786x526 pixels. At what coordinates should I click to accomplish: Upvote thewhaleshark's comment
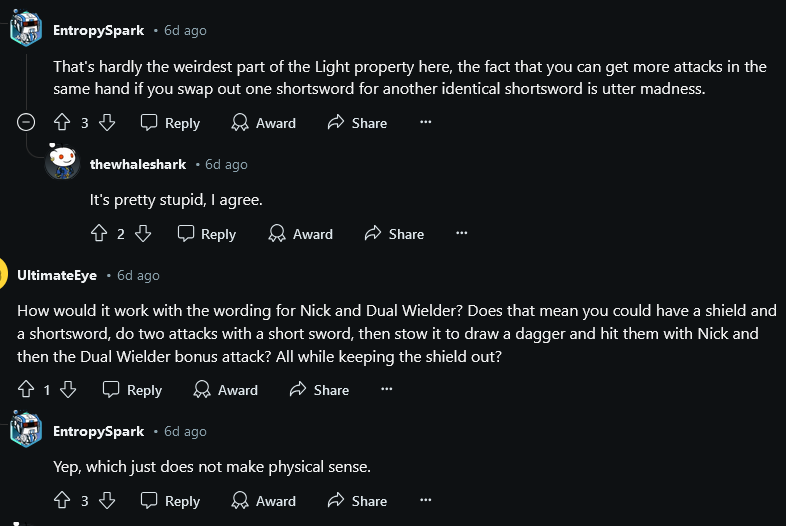[x=99, y=234]
